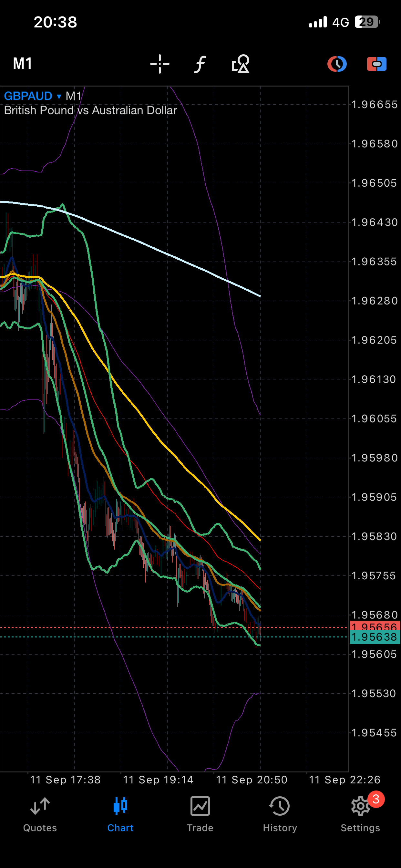The height and width of the screenshot is (868, 401).
Task: Open the chart objects shapes icon
Action: point(240,64)
